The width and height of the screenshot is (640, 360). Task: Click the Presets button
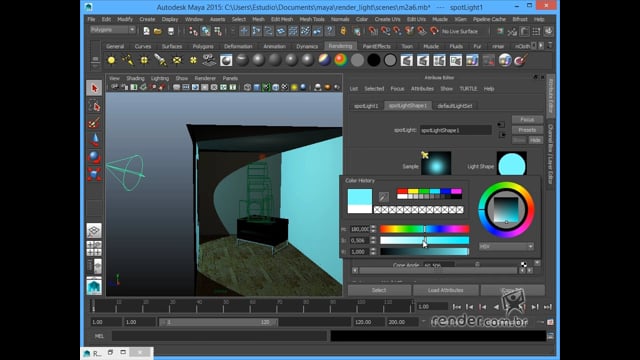tap(527, 130)
